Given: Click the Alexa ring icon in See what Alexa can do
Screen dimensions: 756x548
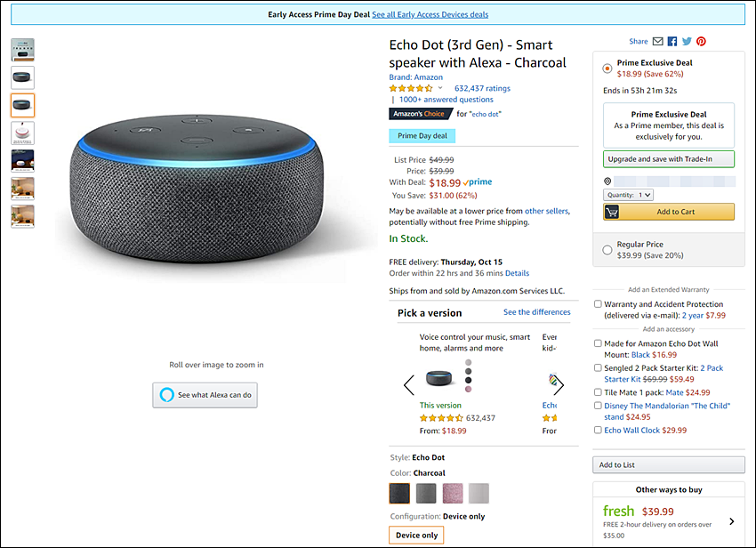Looking at the screenshot, I should [167, 395].
